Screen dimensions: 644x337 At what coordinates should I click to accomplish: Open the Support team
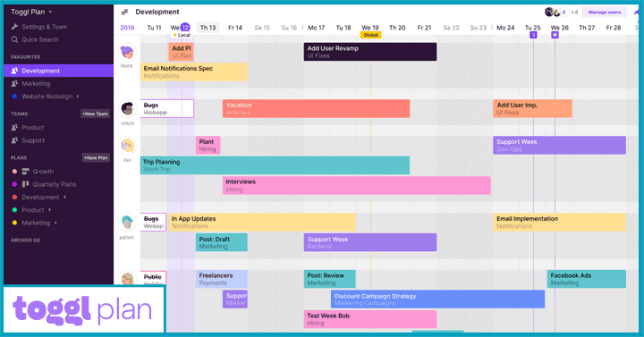[x=33, y=140]
